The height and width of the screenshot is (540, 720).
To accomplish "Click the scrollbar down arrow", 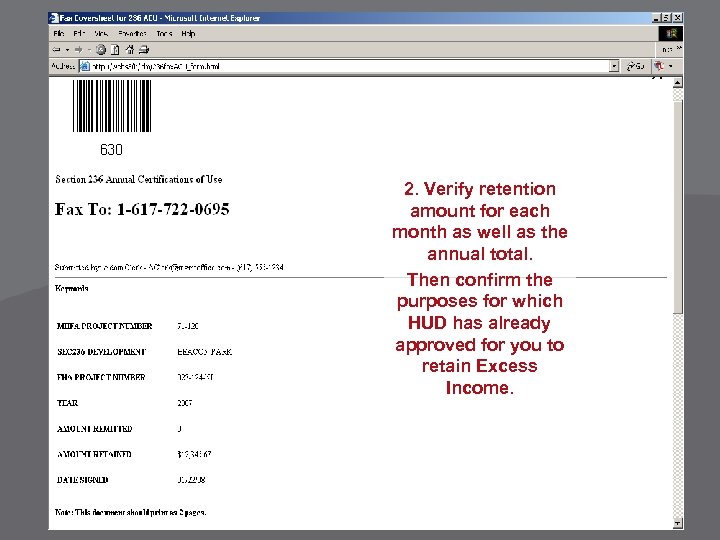I will pyautogui.click(x=677, y=523).
